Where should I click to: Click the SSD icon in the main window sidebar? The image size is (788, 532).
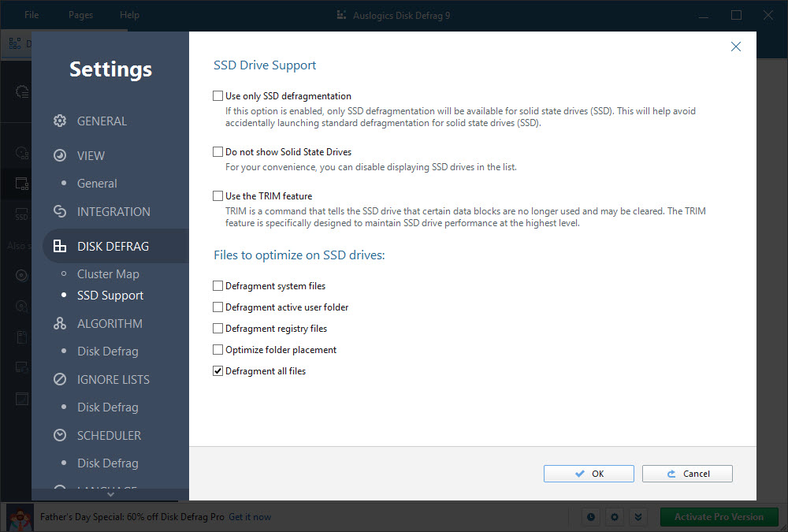21,214
